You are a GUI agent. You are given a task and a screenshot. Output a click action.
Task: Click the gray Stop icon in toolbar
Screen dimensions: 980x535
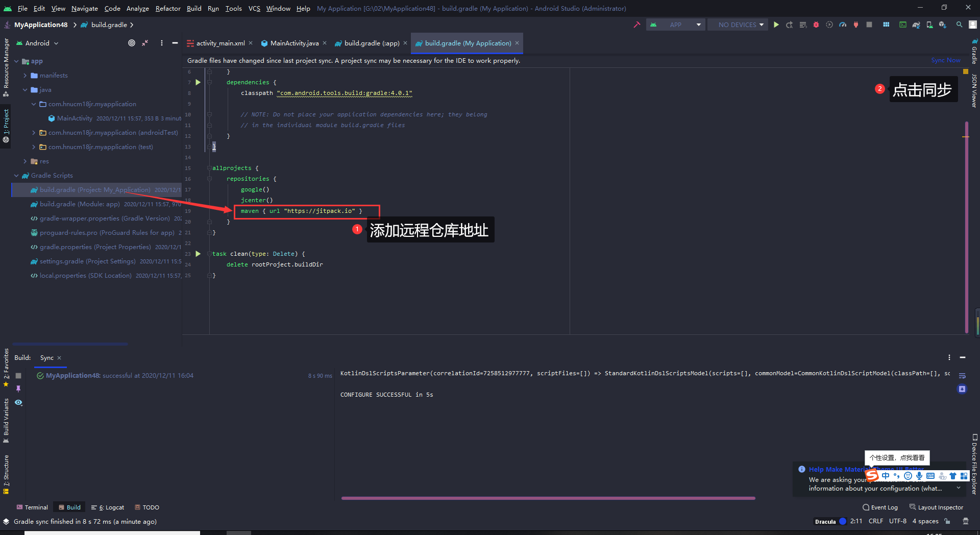click(869, 25)
